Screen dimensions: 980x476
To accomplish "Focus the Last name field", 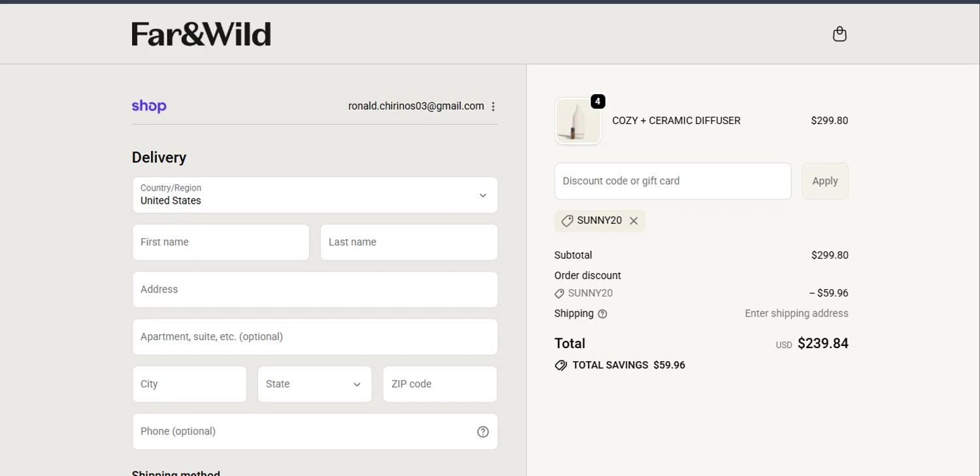I will 409,242.
